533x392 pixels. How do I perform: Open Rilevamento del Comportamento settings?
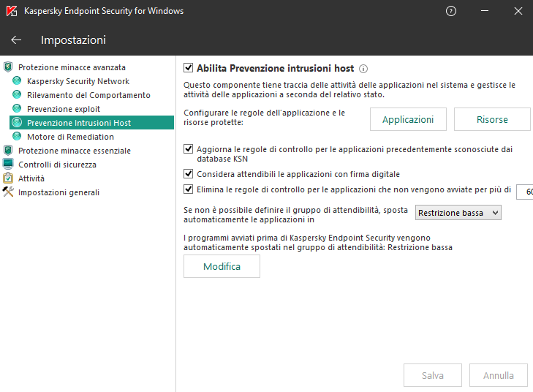pyautogui.click(x=88, y=95)
